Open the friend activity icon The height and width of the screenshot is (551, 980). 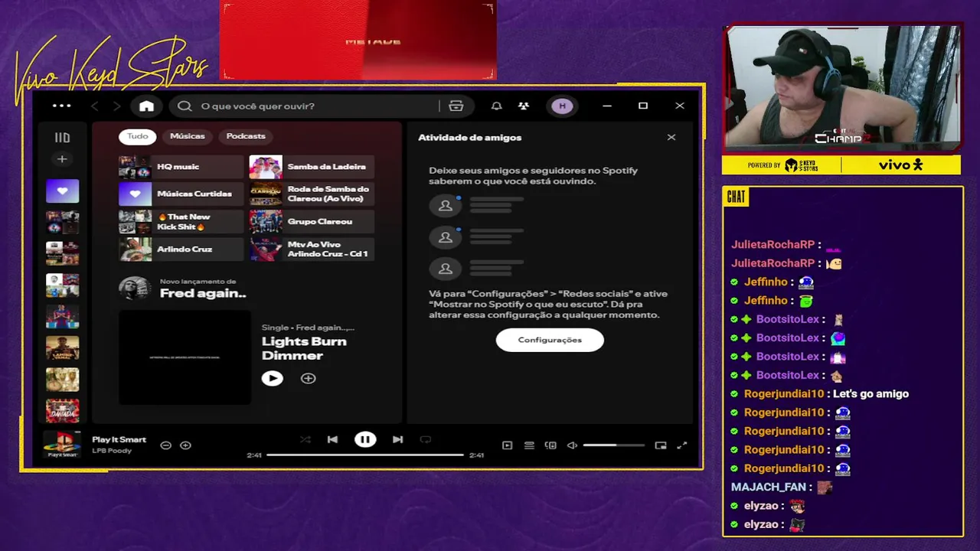tap(524, 106)
